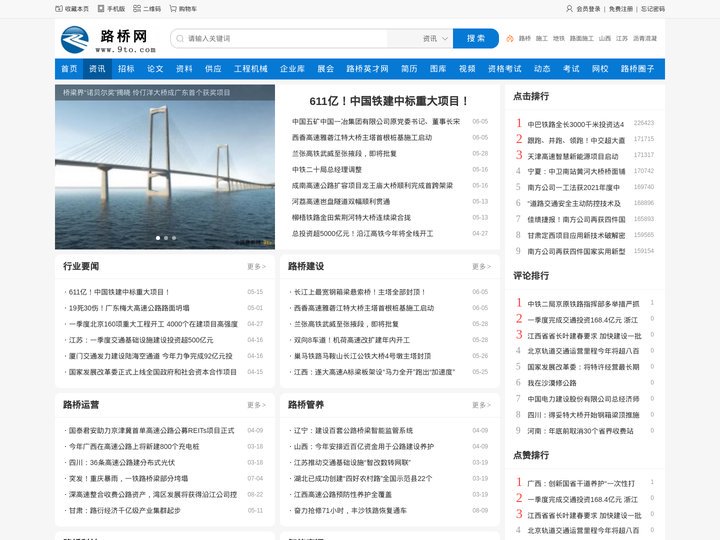The image size is (720, 540).
Task: Select the first carousel dot
Action: 158,238
